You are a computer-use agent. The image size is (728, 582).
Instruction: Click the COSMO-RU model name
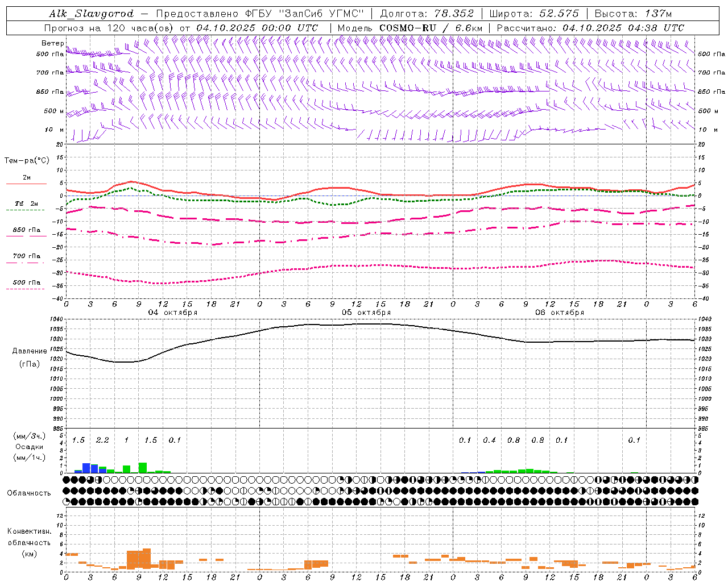click(408, 28)
